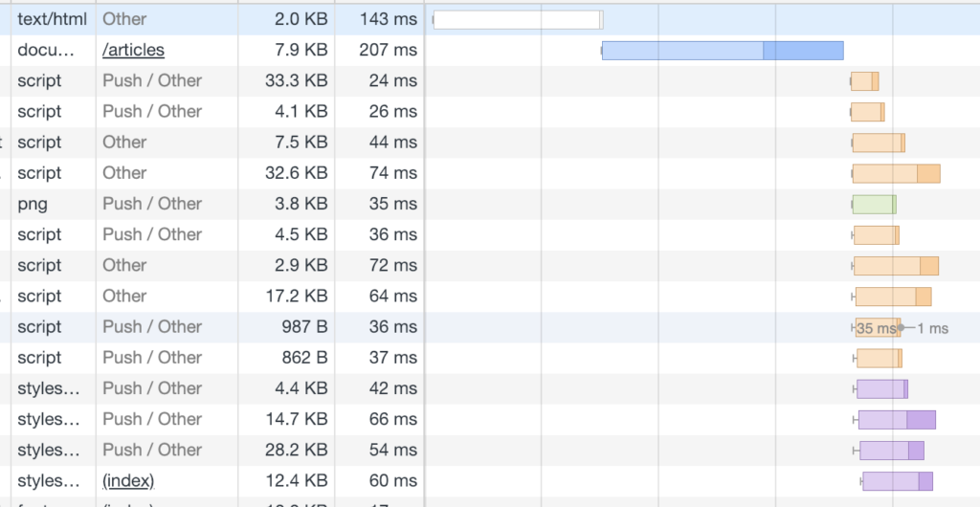Select the 862 B script request row
Viewport: 980px width, 507px height.
click(x=490, y=358)
